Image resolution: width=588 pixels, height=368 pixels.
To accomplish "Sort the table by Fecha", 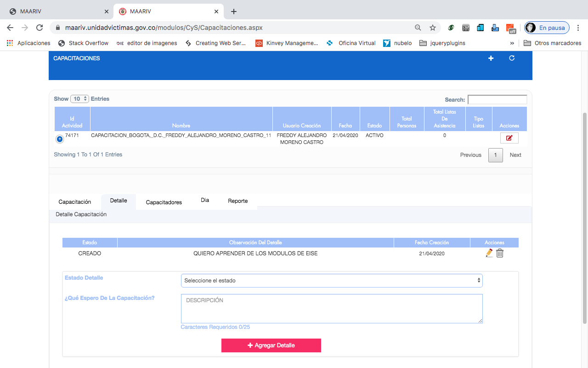I will click(x=345, y=119).
